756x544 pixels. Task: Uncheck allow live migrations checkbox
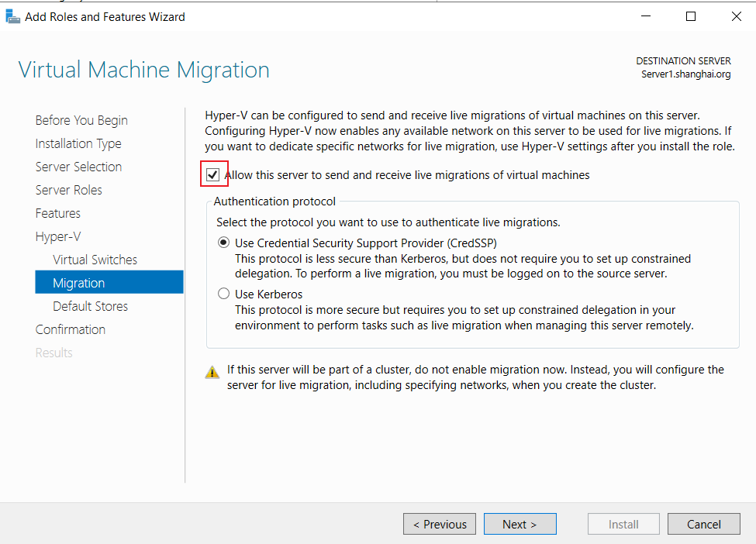(212, 175)
